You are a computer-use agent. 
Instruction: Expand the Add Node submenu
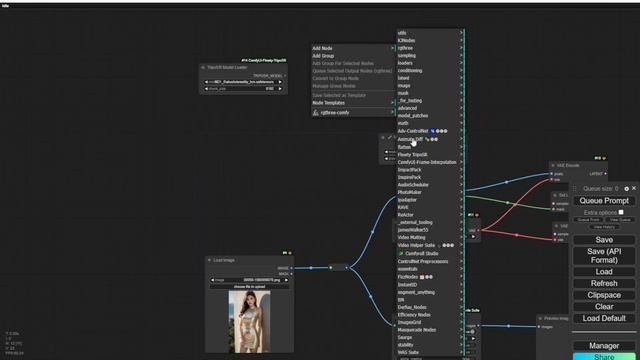(x=353, y=48)
